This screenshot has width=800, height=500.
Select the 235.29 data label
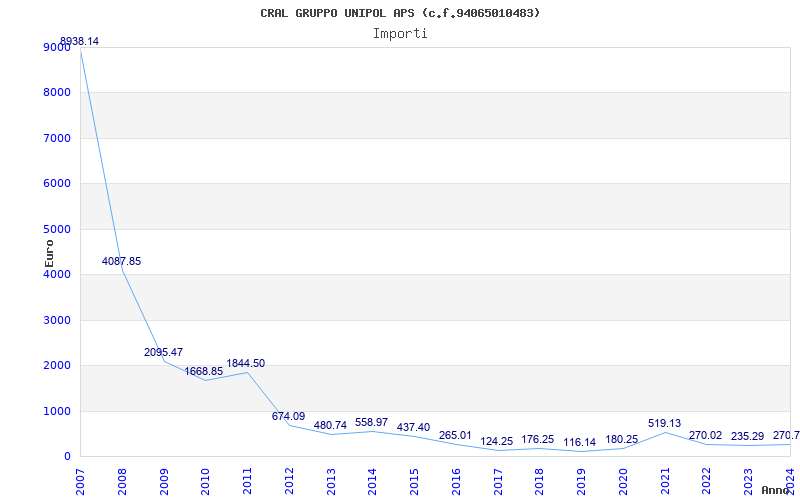click(x=747, y=437)
